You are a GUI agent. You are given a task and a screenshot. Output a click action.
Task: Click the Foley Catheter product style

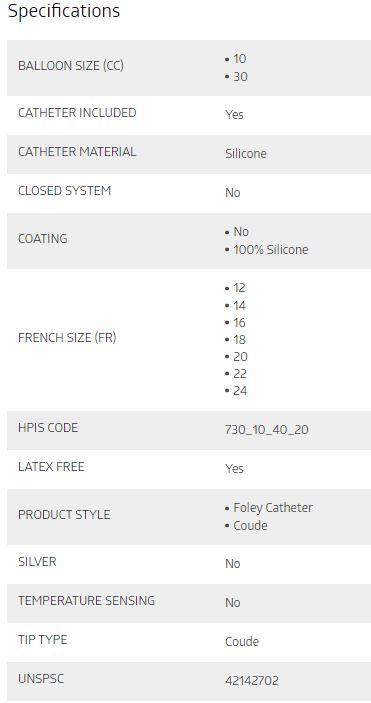(x=273, y=508)
